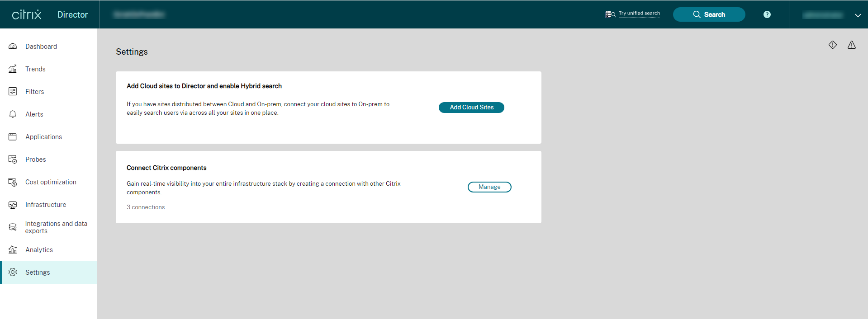Go to the Analytics section
The image size is (868, 319).
pyautogui.click(x=39, y=250)
